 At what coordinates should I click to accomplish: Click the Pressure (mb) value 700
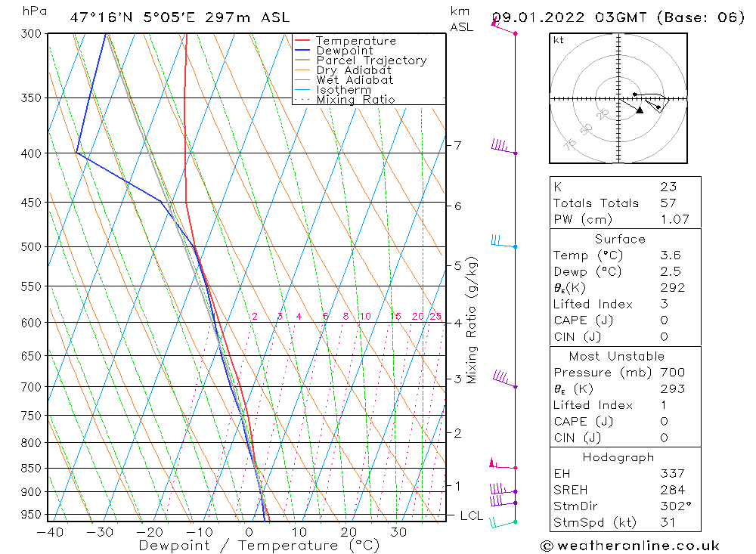point(673,372)
